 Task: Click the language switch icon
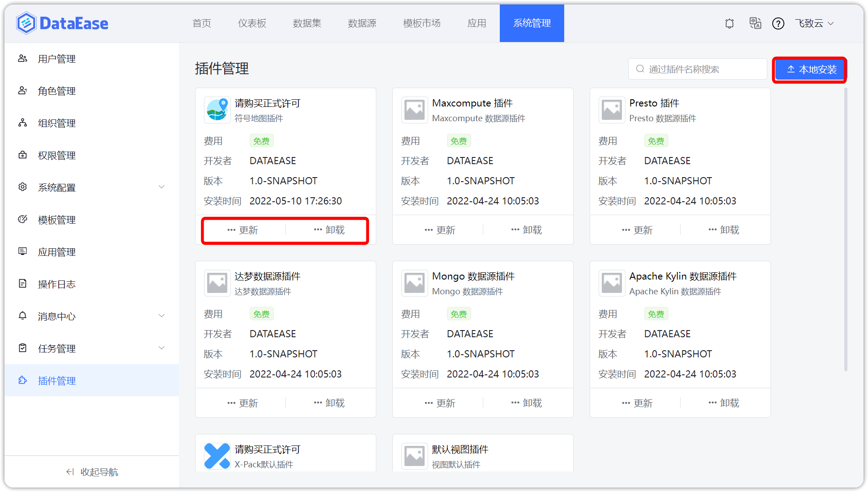(x=755, y=23)
